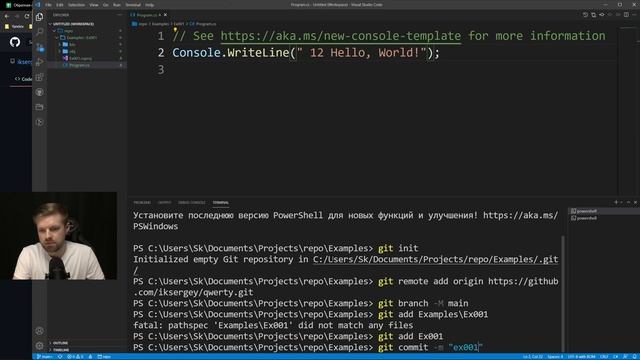Image resolution: width=640 pixels, height=360 pixels.
Task: Click the Code tab in GitHub browser page
Action: click(23, 79)
